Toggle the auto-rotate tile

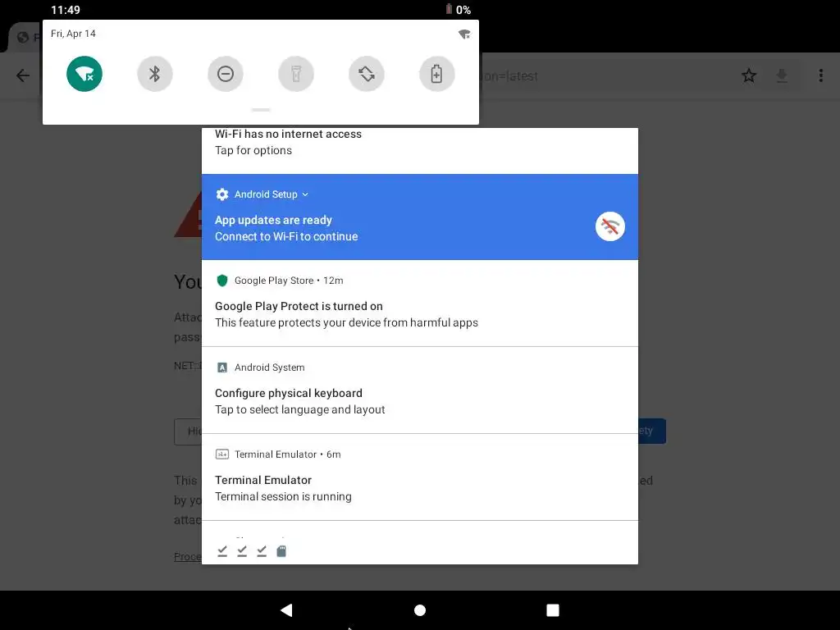pos(367,74)
